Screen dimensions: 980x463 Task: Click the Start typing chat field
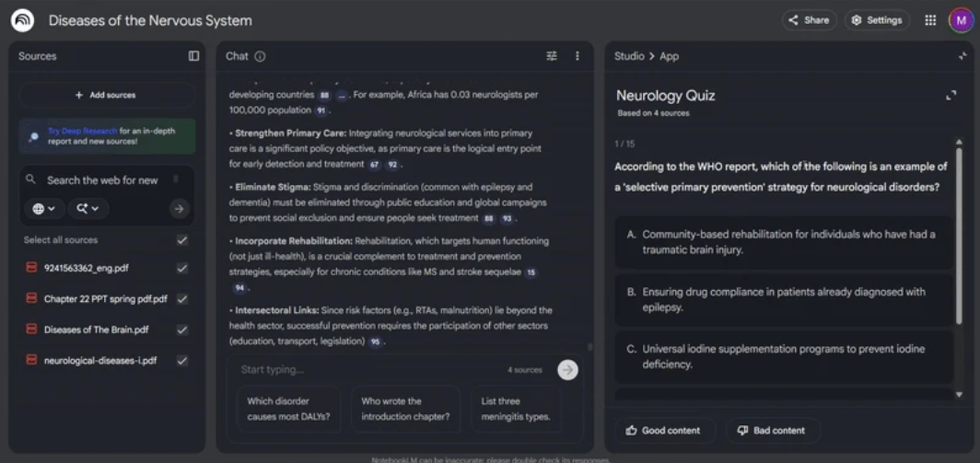click(x=368, y=369)
